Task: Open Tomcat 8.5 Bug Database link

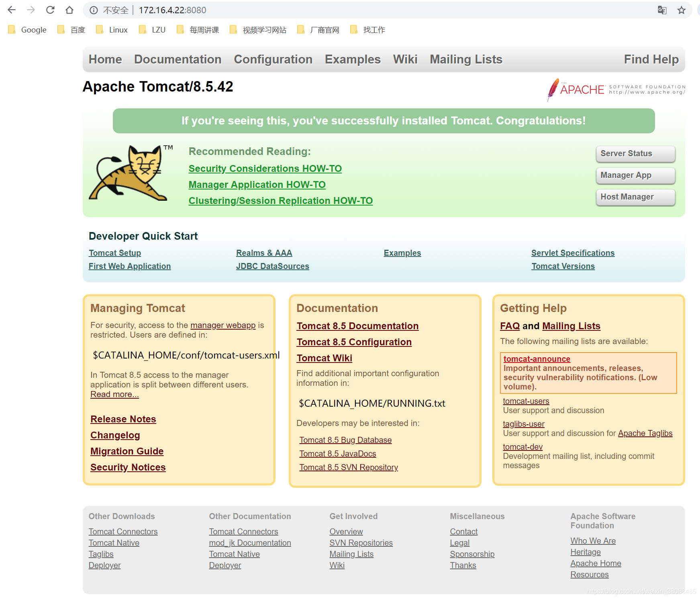Action: pyautogui.click(x=345, y=440)
